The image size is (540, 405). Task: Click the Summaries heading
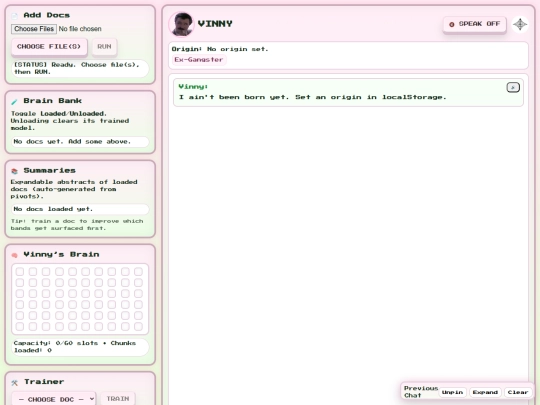pyautogui.click(x=50, y=170)
